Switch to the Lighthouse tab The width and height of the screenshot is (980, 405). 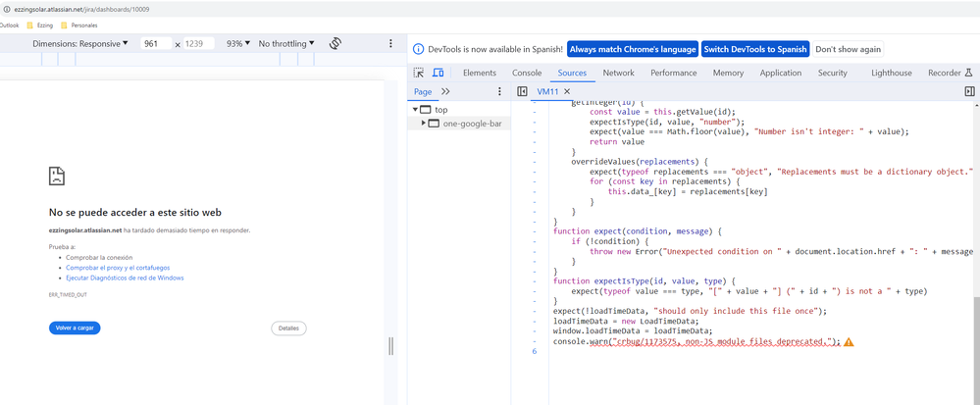[892, 73]
